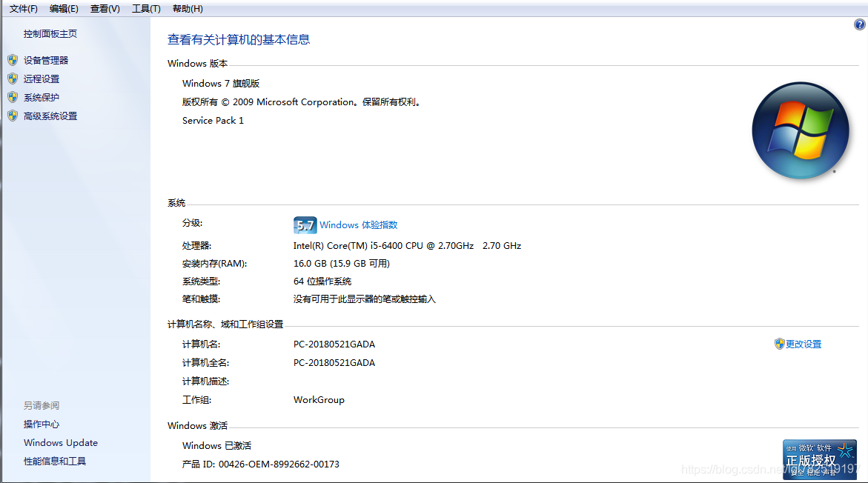The width and height of the screenshot is (868, 483).
Task: Click shield icon next to 更改设置
Action: point(780,344)
